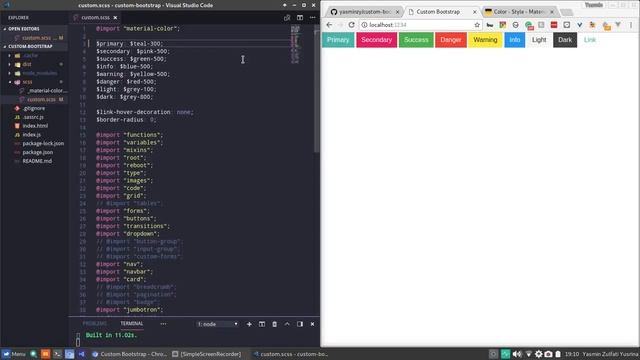
Task: Bookmark this page with the star icon
Action: [477, 25]
